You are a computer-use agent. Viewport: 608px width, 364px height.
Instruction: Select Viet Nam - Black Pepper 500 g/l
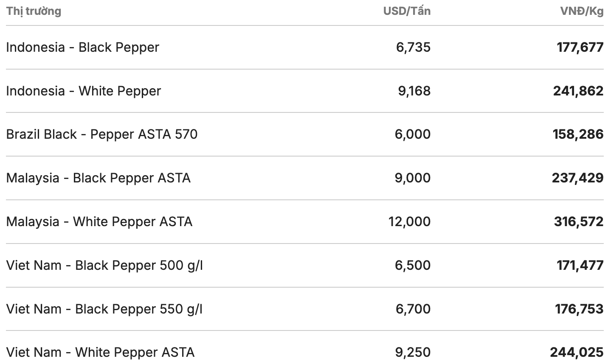[104, 265]
